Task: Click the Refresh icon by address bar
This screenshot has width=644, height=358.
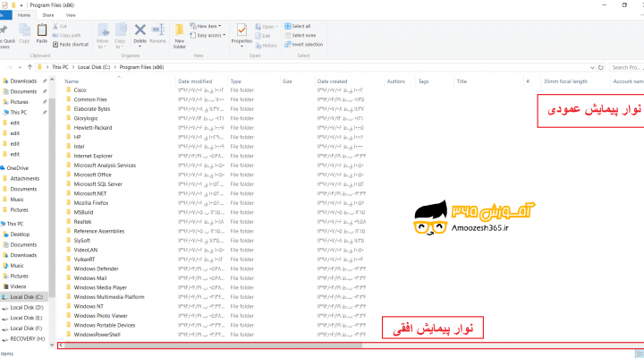Action: [x=601, y=67]
